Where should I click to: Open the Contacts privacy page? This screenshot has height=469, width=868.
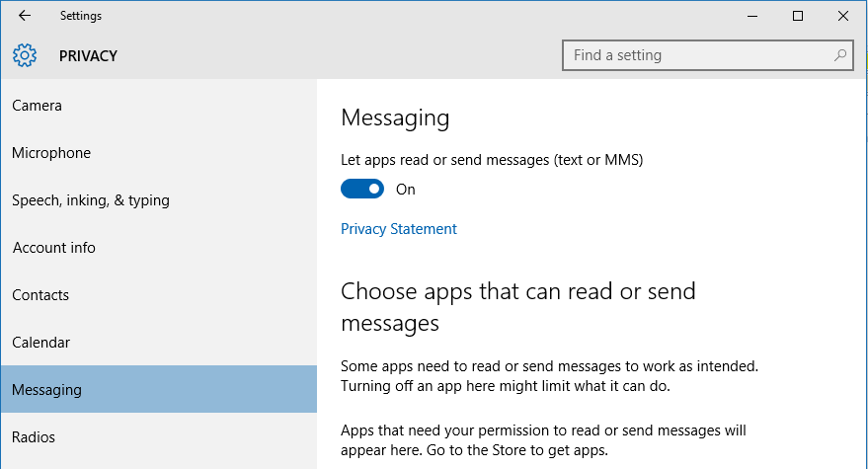click(x=159, y=294)
